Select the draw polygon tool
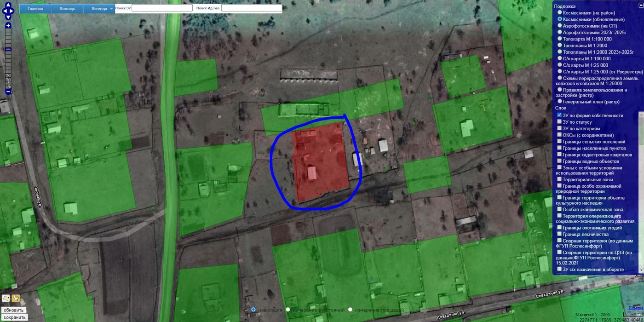The height and width of the screenshot is (322, 644). (6, 298)
